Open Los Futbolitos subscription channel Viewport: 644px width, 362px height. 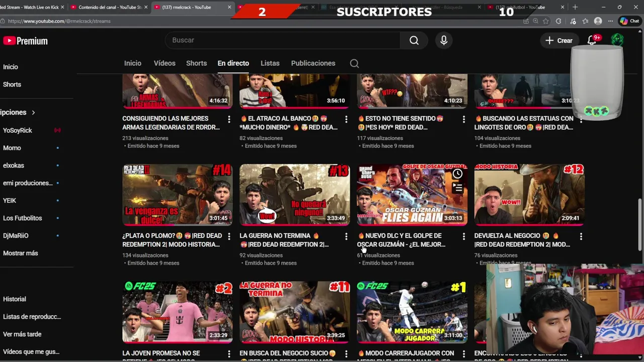tap(23, 218)
